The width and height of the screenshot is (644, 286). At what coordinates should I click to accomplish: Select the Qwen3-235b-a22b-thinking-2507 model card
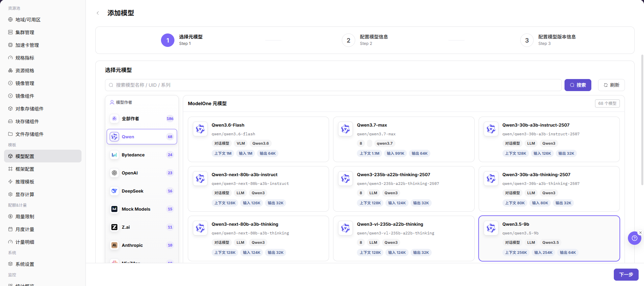tap(404, 189)
